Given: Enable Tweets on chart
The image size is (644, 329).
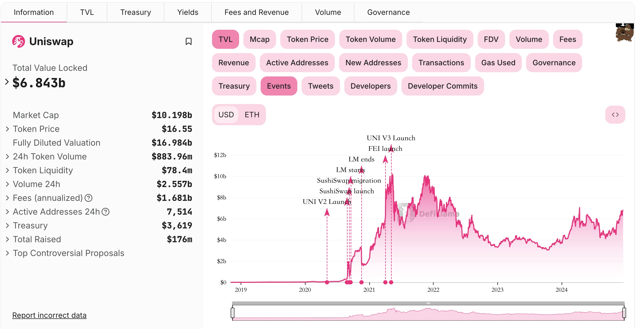Looking at the screenshot, I should pos(321,86).
